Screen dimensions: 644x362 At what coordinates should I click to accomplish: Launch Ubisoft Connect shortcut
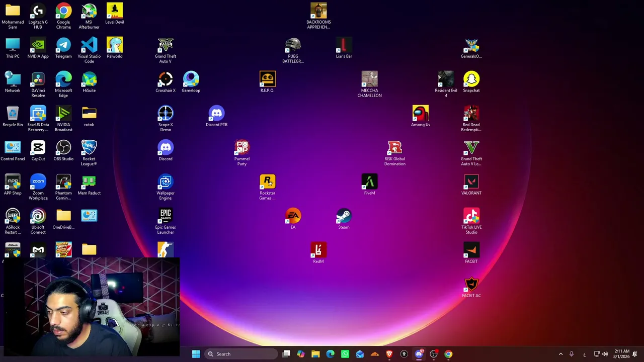click(x=38, y=221)
